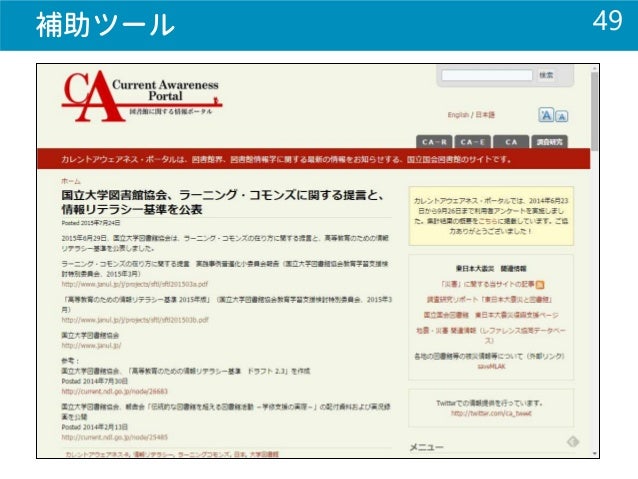Open the CA-E tab

tap(472, 142)
